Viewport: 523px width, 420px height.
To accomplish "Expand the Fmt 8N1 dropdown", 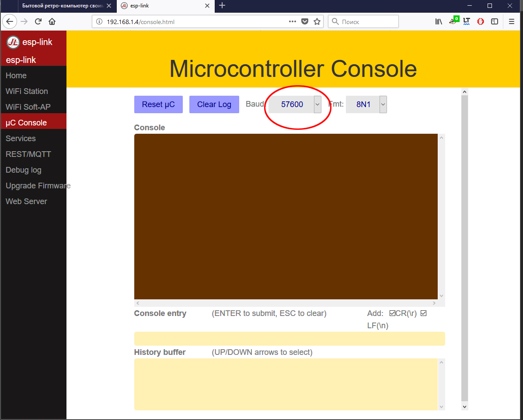I will [x=366, y=105].
